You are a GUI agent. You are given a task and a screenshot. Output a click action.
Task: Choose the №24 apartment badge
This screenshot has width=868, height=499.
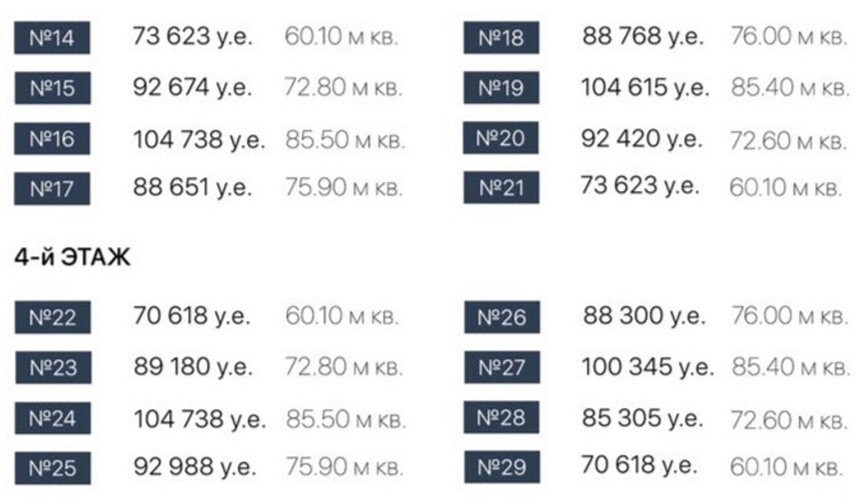(x=52, y=420)
